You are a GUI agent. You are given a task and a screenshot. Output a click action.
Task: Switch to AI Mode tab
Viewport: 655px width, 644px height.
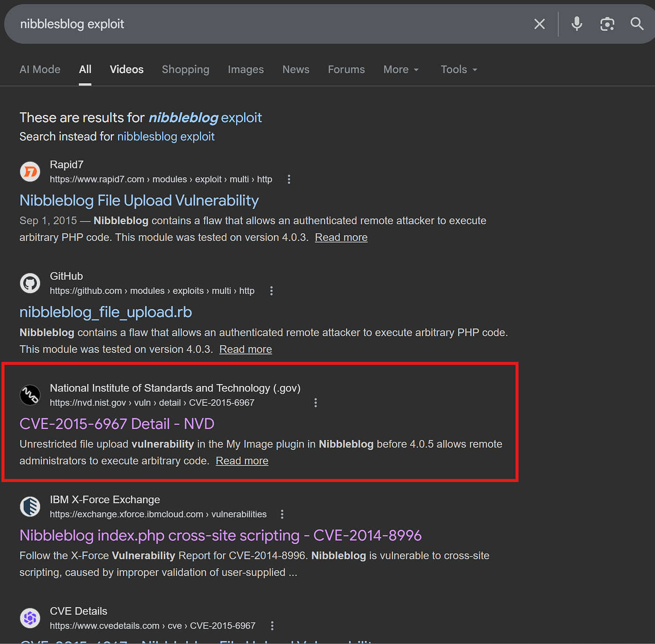(40, 69)
